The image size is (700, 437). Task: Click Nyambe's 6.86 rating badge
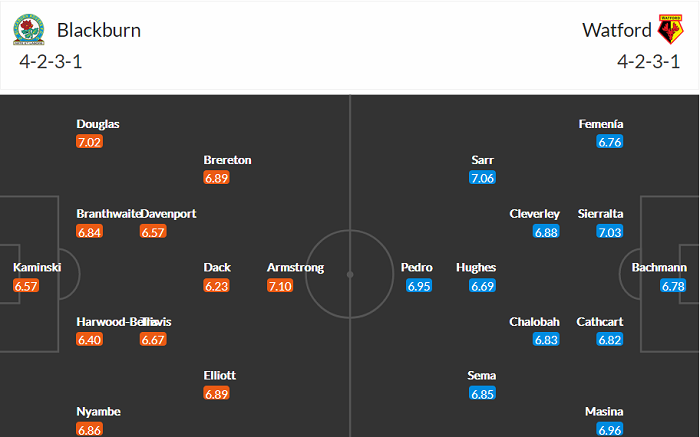point(90,430)
